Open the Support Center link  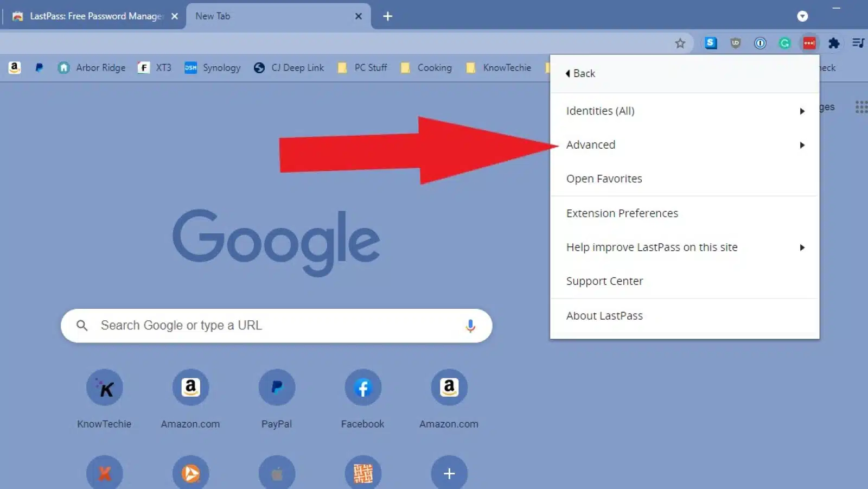pos(604,281)
